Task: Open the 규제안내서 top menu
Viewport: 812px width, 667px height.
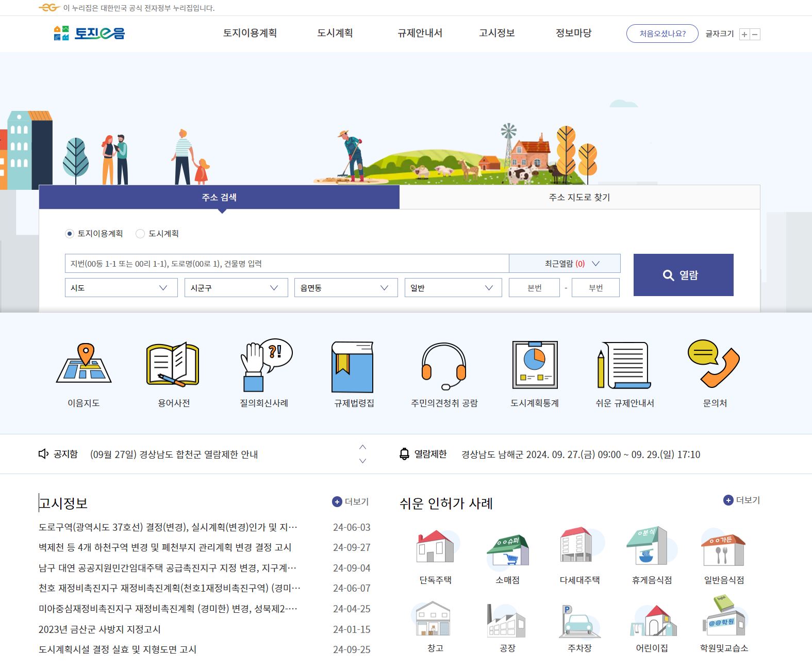Action: pyautogui.click(x=420, y=33)
